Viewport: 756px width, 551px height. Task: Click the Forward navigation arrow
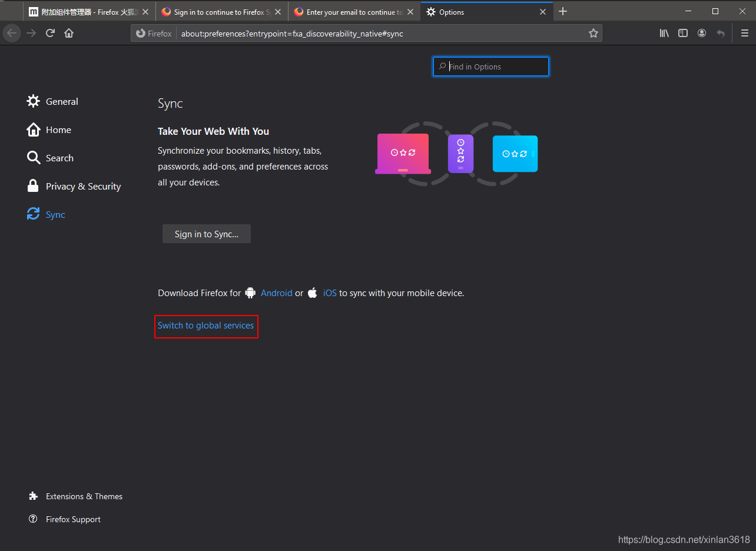tap(31, 33)
